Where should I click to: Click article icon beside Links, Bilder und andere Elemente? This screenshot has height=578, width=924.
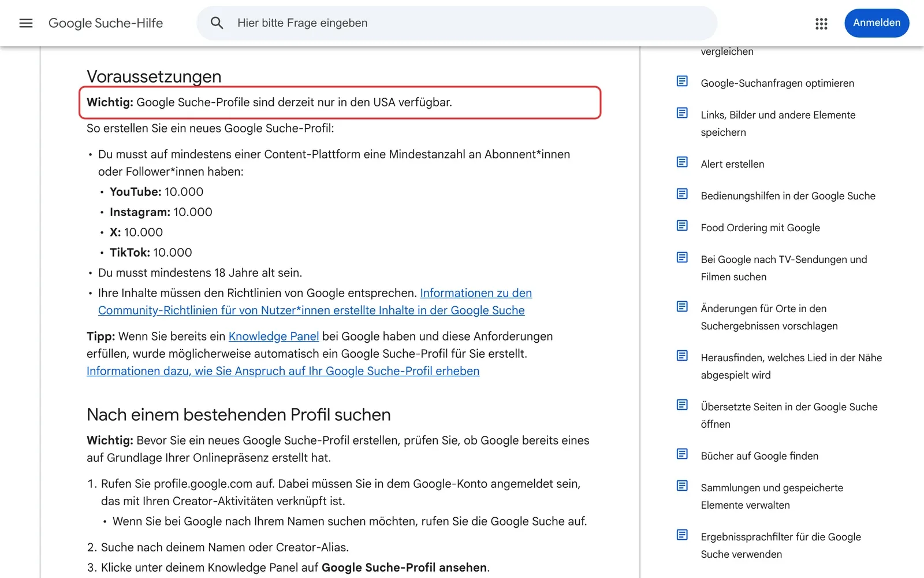coord(682,113)
